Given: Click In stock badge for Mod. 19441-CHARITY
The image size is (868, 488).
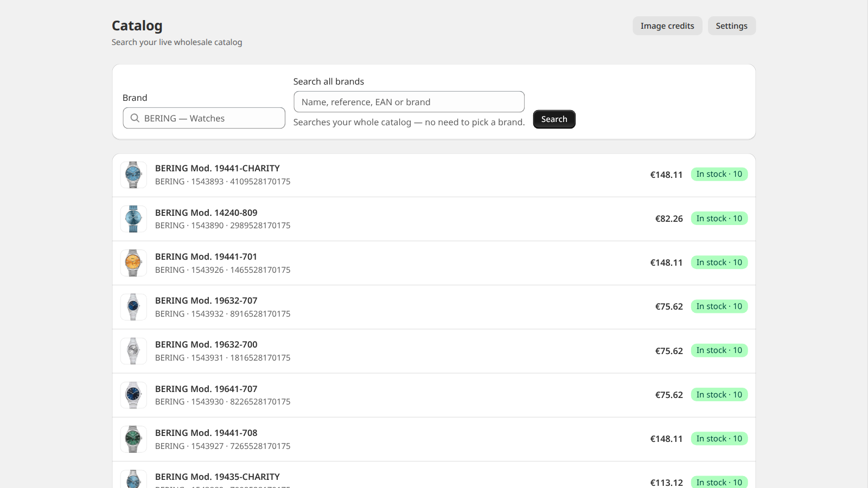Looking at the screenshot, I should pyautogui.click(x=719, y=174).
